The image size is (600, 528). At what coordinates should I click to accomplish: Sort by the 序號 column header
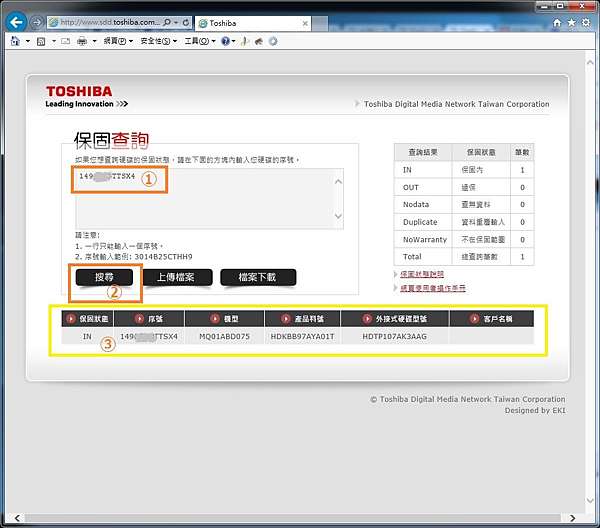pyautogui.click(x=149, y=318)
